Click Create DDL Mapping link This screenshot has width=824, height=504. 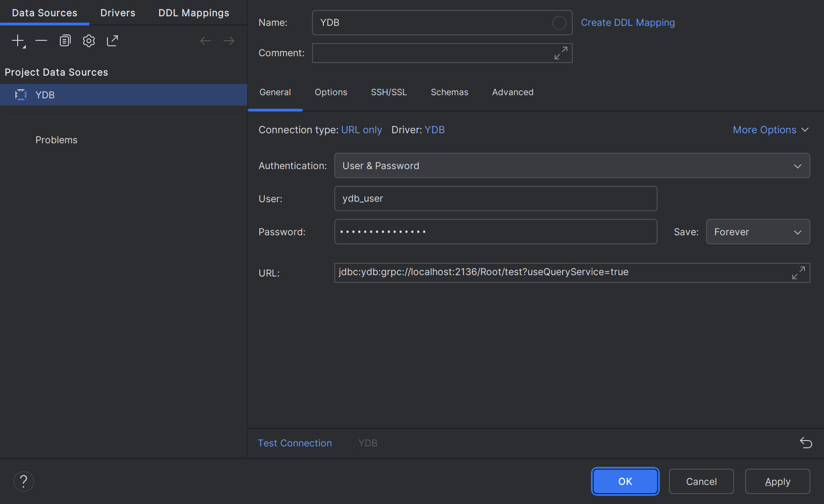click(x=628, y=23)
